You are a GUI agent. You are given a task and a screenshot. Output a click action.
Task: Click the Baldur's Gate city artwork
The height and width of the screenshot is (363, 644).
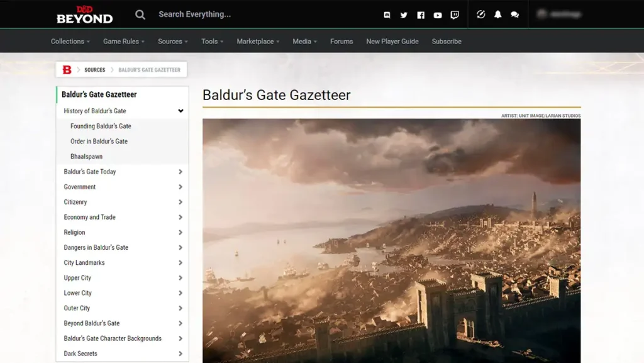tap(391, 240)
